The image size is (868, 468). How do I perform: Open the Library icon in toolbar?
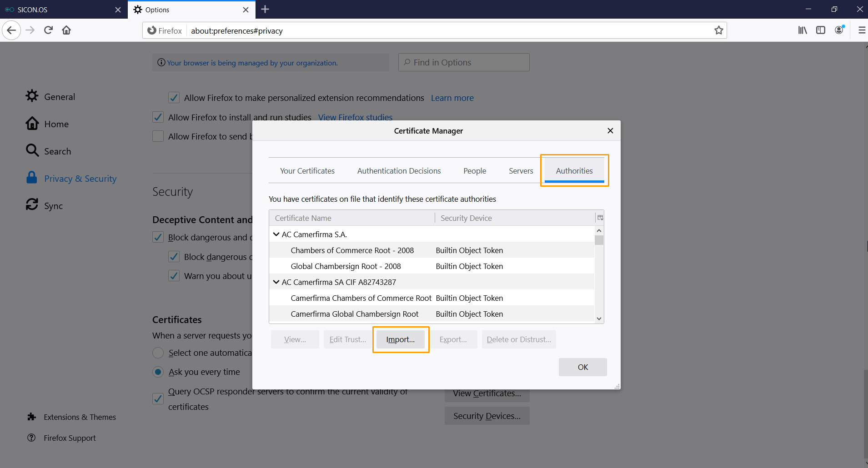coord(803,30)
